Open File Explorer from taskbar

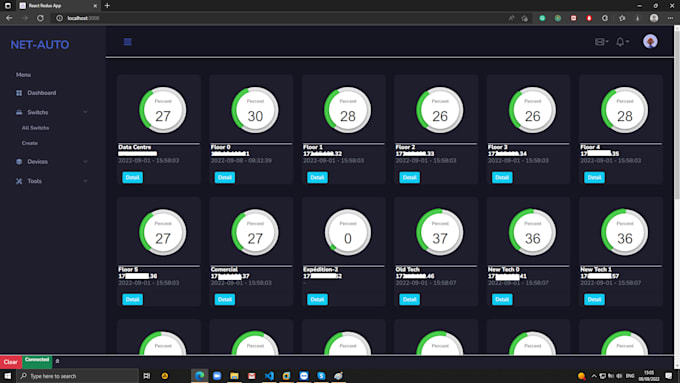[x=234, y=376]
